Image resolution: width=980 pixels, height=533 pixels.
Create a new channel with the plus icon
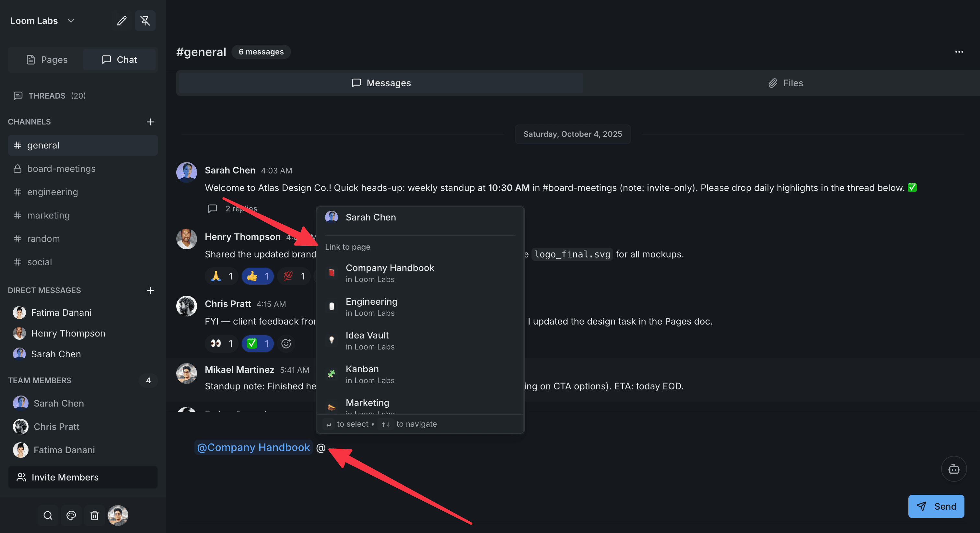(x=150, y=122)
